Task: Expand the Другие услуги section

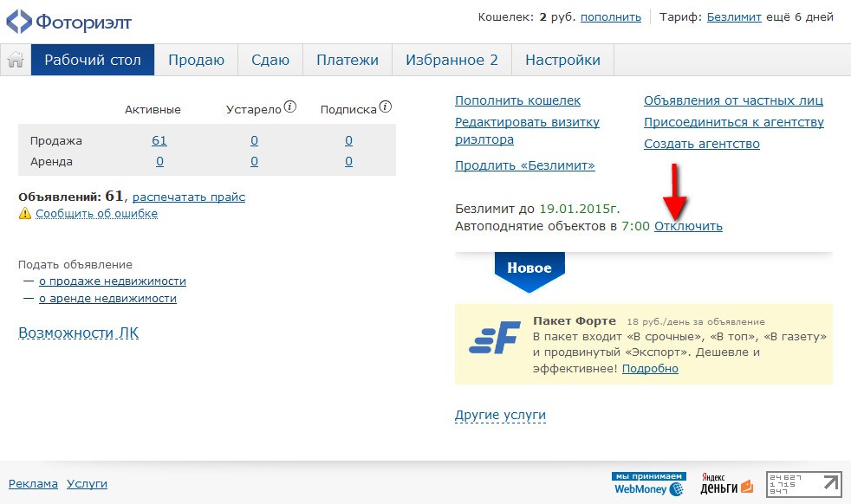Action: (x=500, y=416)
